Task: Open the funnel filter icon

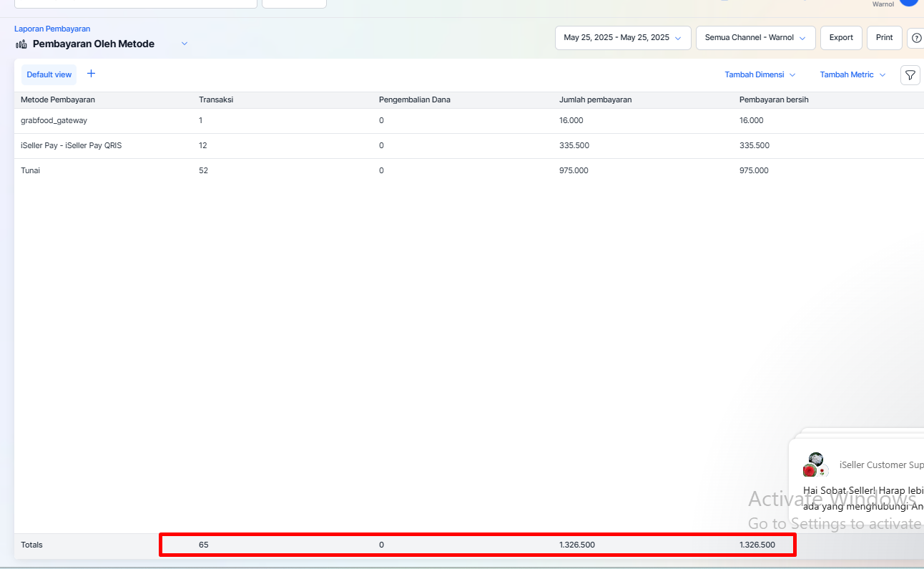Action: [x=910, y=74]
